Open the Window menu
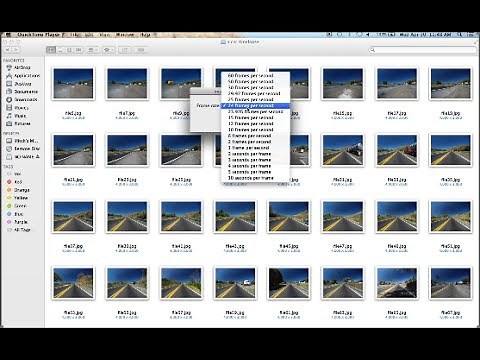480x360 pixels. 125,35
